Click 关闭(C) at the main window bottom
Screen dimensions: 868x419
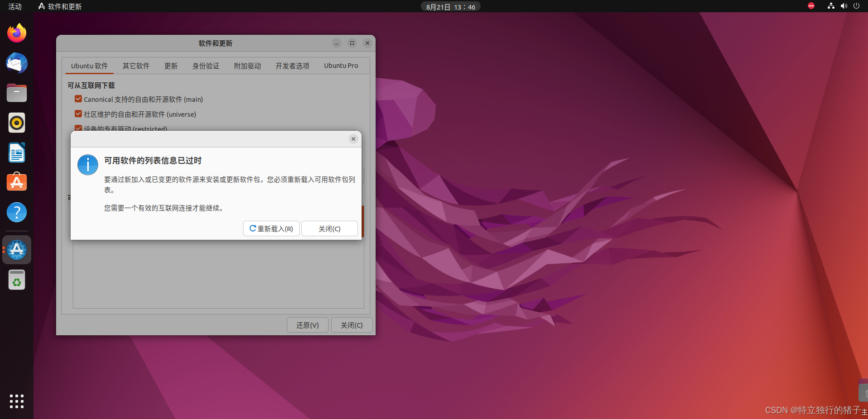coord(352,325)
